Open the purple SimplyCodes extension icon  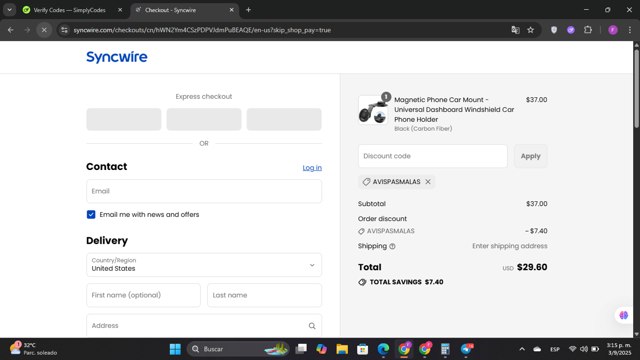click(571, 30)
